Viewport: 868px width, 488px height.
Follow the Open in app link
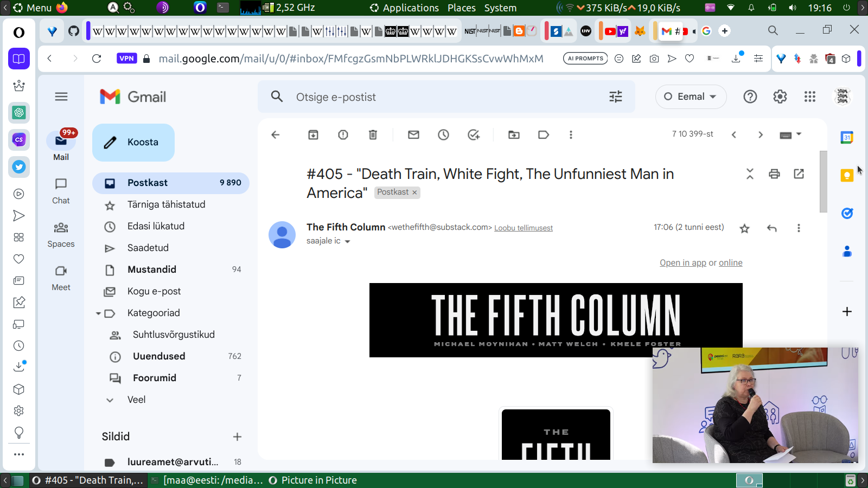[x=683, y=263]
